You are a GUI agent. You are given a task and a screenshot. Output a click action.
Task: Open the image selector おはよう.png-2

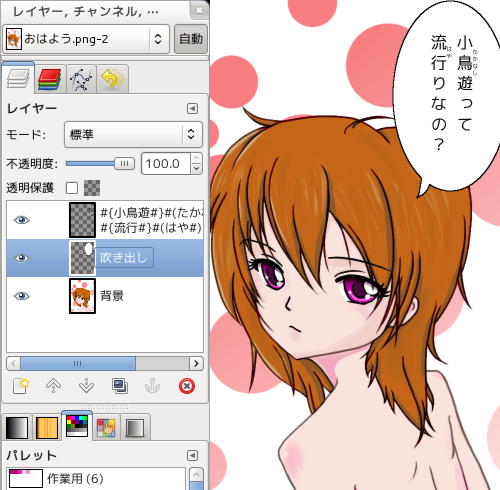[x=86, y=39]
